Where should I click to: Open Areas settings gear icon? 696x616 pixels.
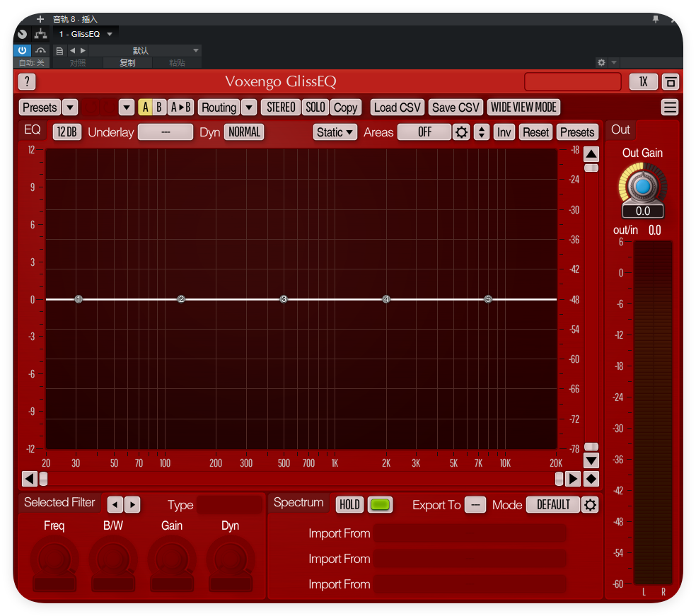tap(462, 132)
